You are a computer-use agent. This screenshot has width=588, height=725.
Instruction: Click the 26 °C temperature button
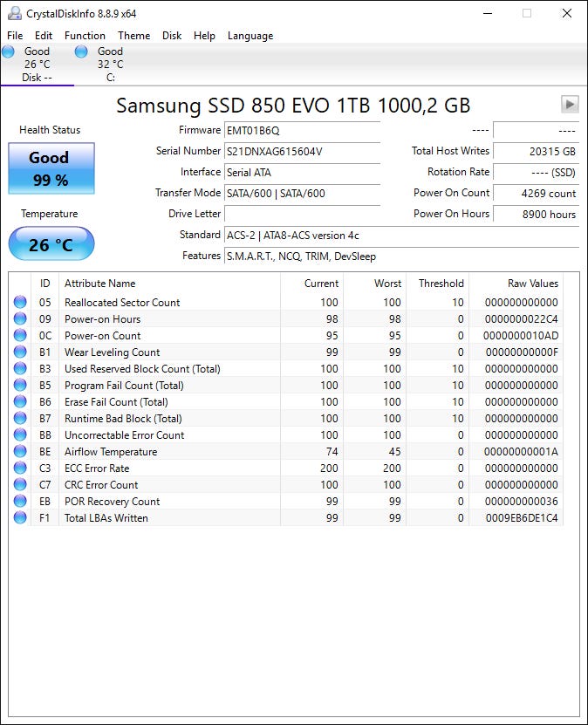(51, 243)
